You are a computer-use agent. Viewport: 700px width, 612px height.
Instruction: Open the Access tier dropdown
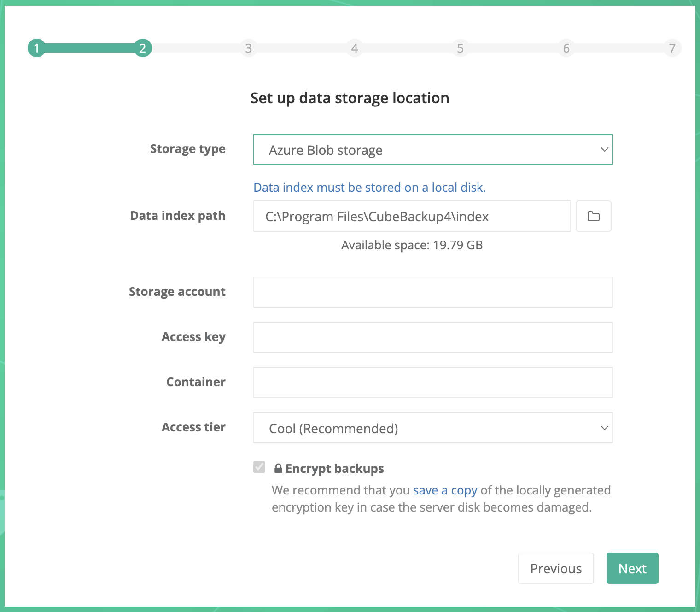[x=432, y=428]
